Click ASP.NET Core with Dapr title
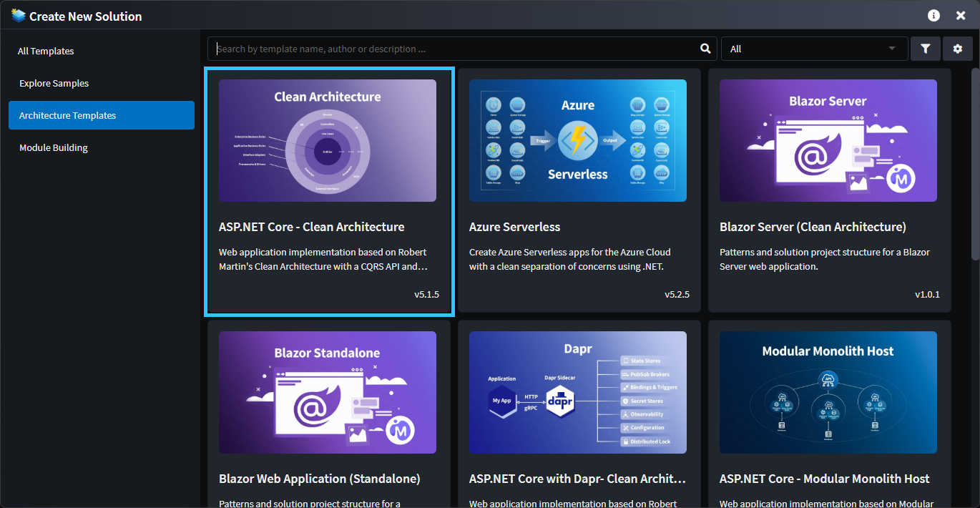 (578, 479)
